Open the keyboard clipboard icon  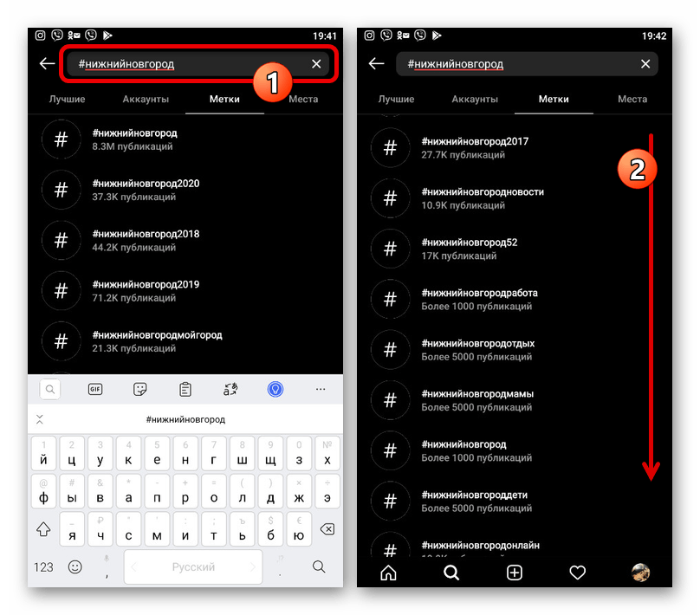tap(185, 389)
